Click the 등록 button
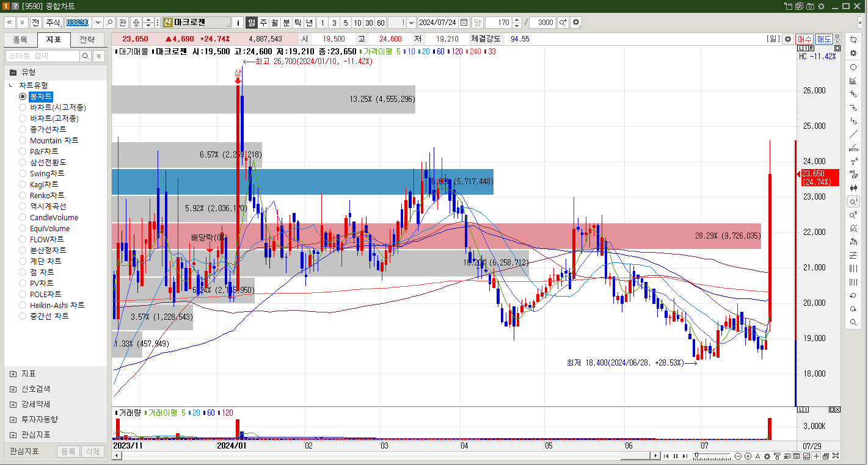Image resolution: width=868 pixels, height=465 pixels. tap(68, 452)
